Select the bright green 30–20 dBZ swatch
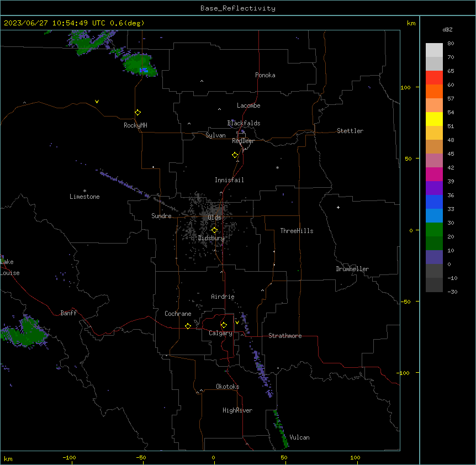Screen dimensions: 476x465 click(434, 230)
